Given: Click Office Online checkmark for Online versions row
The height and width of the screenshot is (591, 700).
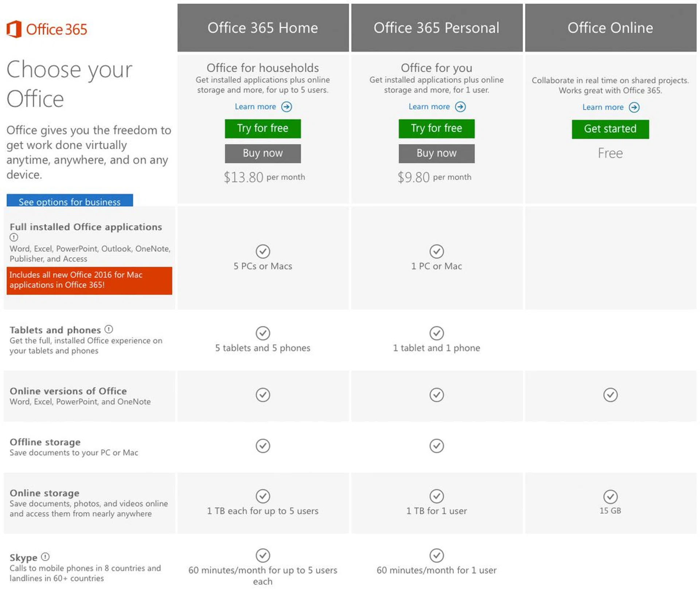Looking at the screenshot, I should 610,395.
